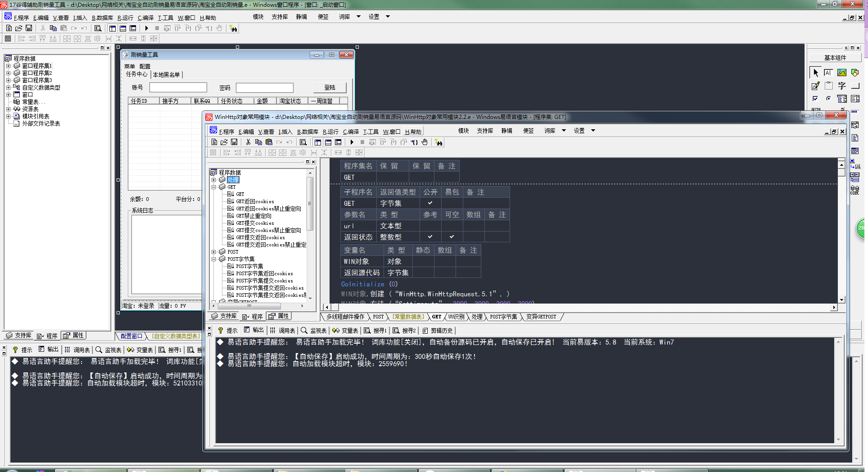
Task: Click Save icon in back window toolbar
Action: point(29,28)
